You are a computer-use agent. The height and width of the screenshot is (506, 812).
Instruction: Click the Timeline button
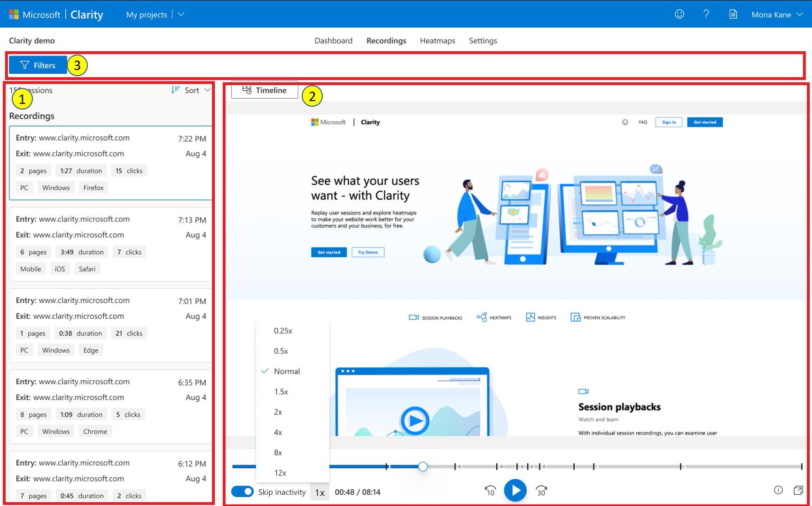tap(265, 90)
